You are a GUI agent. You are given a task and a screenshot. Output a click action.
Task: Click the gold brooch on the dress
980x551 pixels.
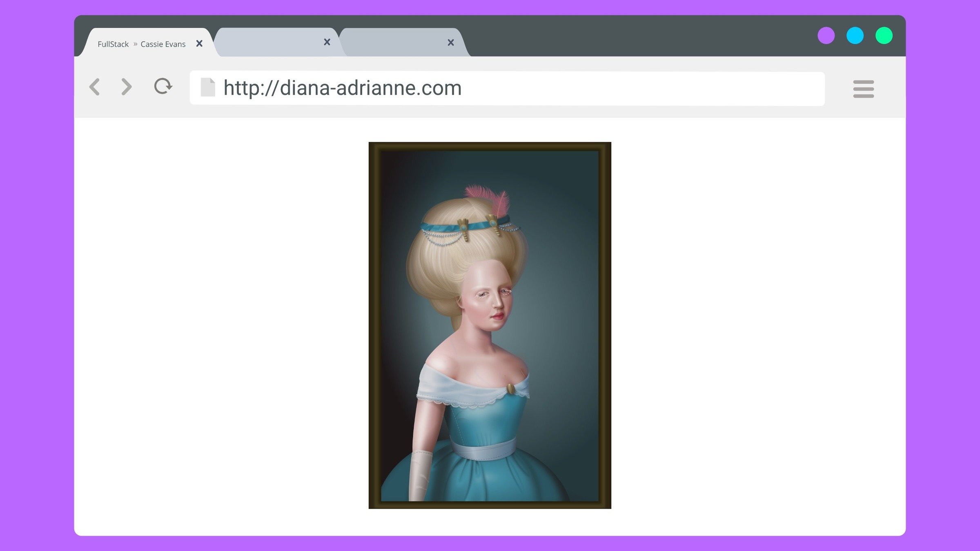click(x=510, y=389)
